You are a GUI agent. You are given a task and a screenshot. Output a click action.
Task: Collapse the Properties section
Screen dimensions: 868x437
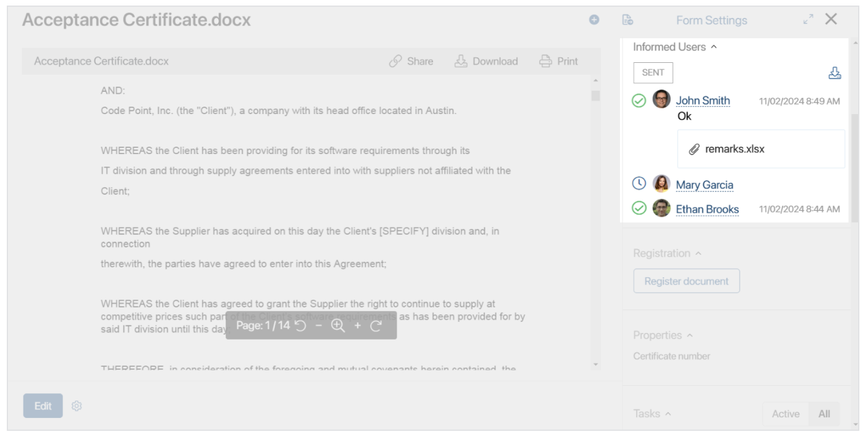(x=690, y=335)
